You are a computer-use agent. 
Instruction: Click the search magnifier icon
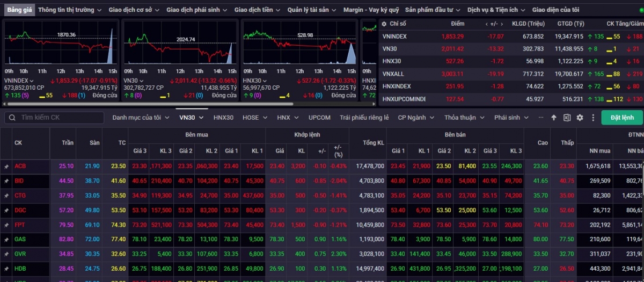point(12,118)
